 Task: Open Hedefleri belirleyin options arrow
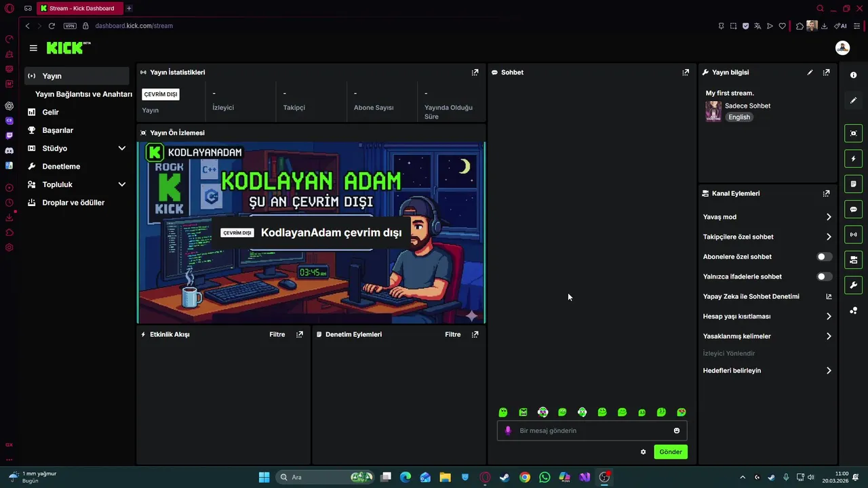pos(828,371)
